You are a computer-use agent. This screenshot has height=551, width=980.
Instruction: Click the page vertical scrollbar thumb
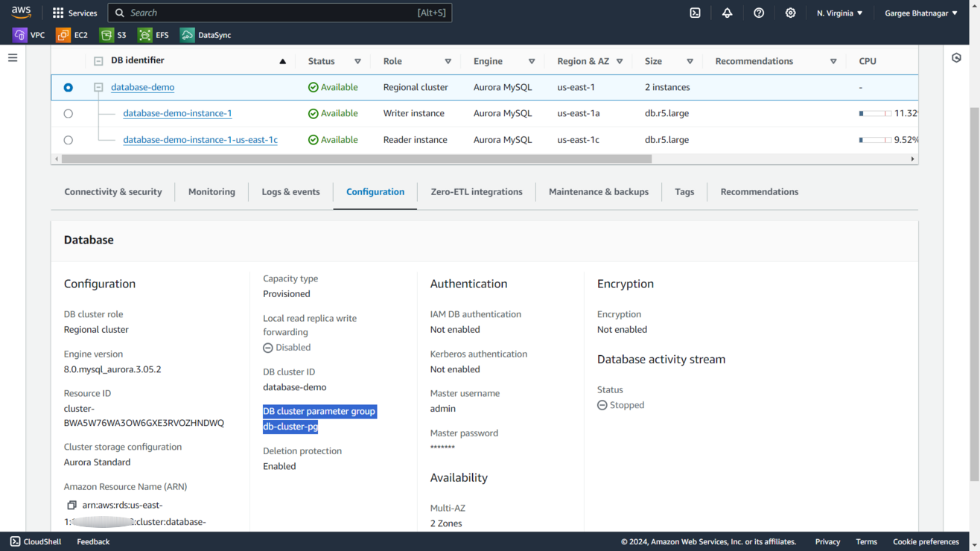coord(975,294)
